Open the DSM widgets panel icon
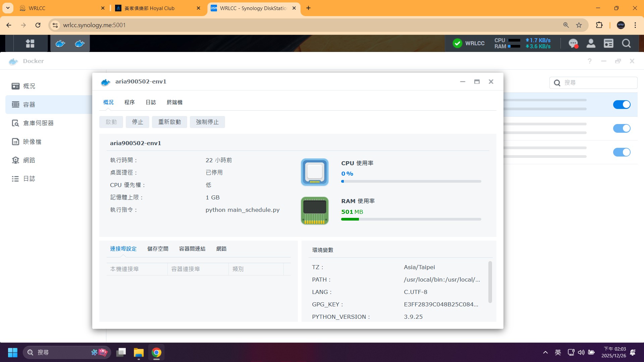The image size is (644, 362). click(608, 43)
